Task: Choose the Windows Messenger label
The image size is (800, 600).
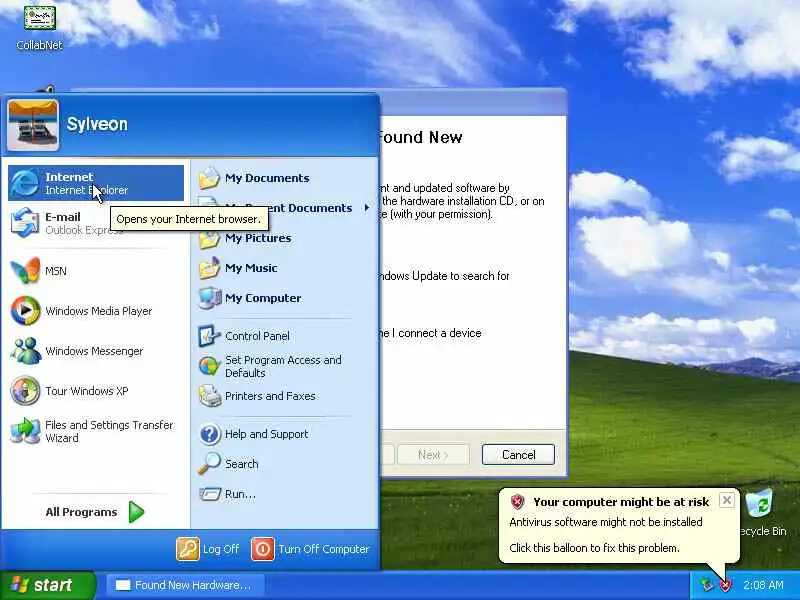Action: [x=94, y=351]
